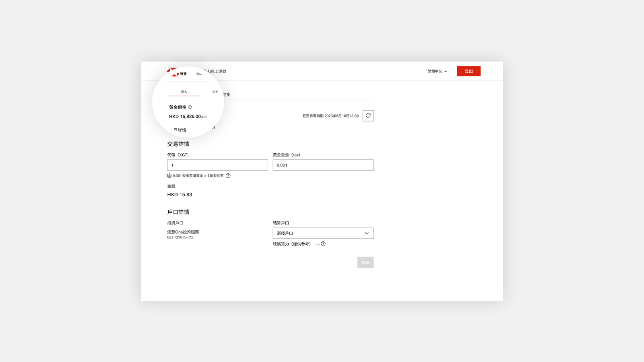Click the HKD 15,835.00 gold price

point(185,117)
